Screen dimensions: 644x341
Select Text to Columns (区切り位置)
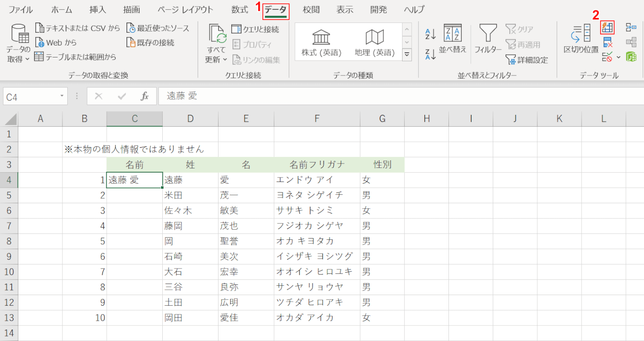tap(580, 39)
